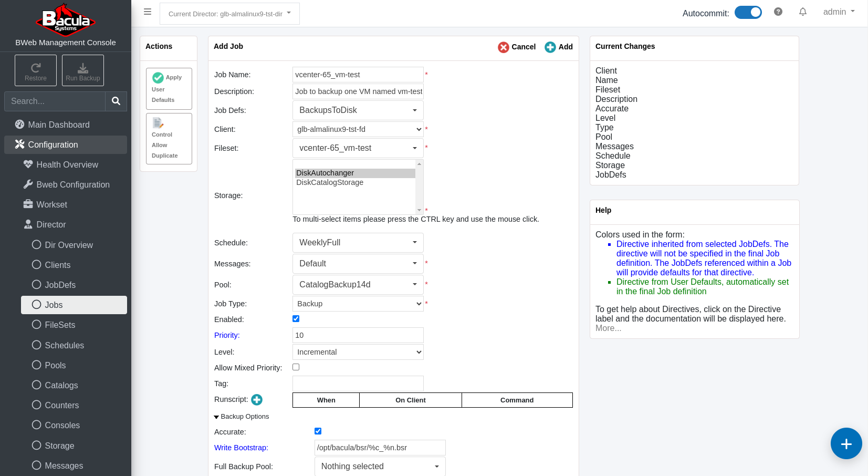
Task: Click the Run Backup icon
Action: pos(83,70)
